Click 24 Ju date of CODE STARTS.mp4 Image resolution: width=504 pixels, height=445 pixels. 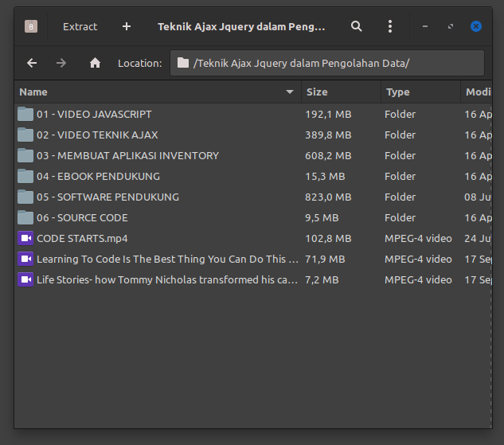(478, 238)
